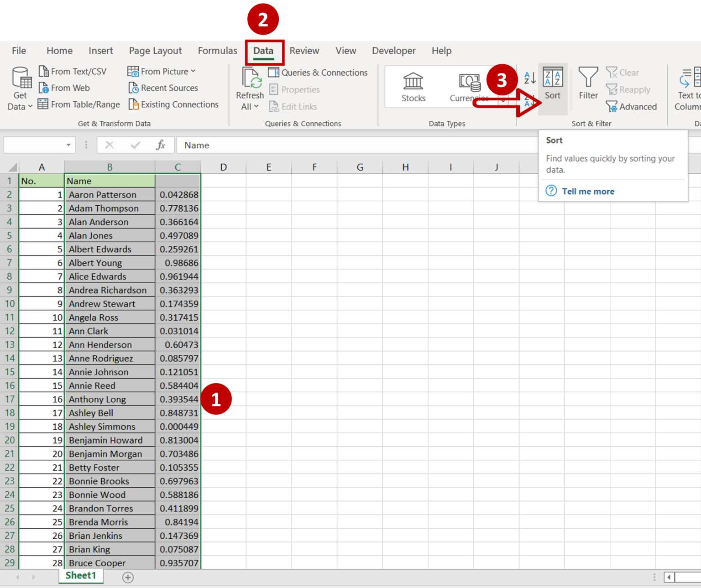
Task: Open the View tab
Action: [x=345, y=51]
